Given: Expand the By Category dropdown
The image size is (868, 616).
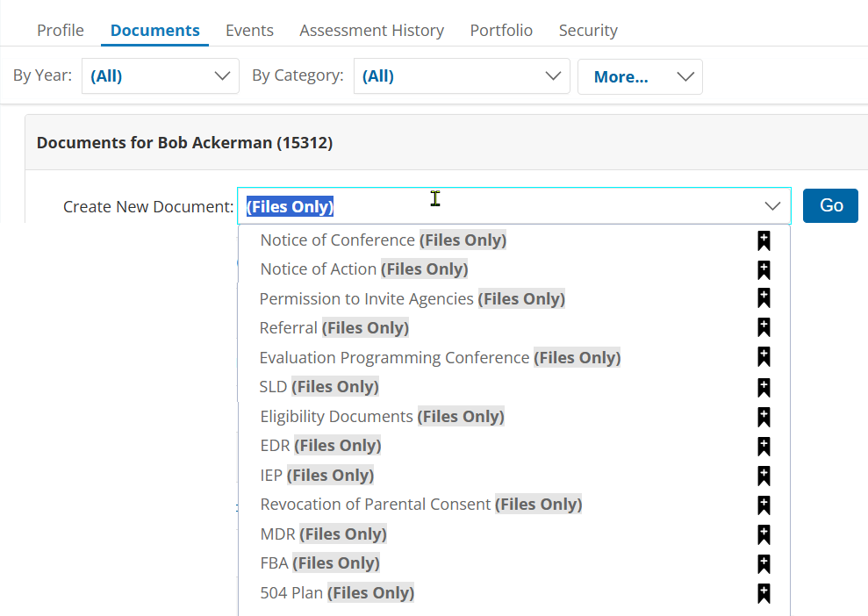Looking at the screenshot, I should pos(462,76).
